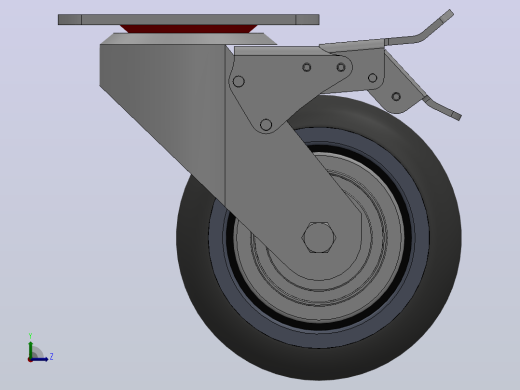Select the hex axle bolt head

(319, 237)
